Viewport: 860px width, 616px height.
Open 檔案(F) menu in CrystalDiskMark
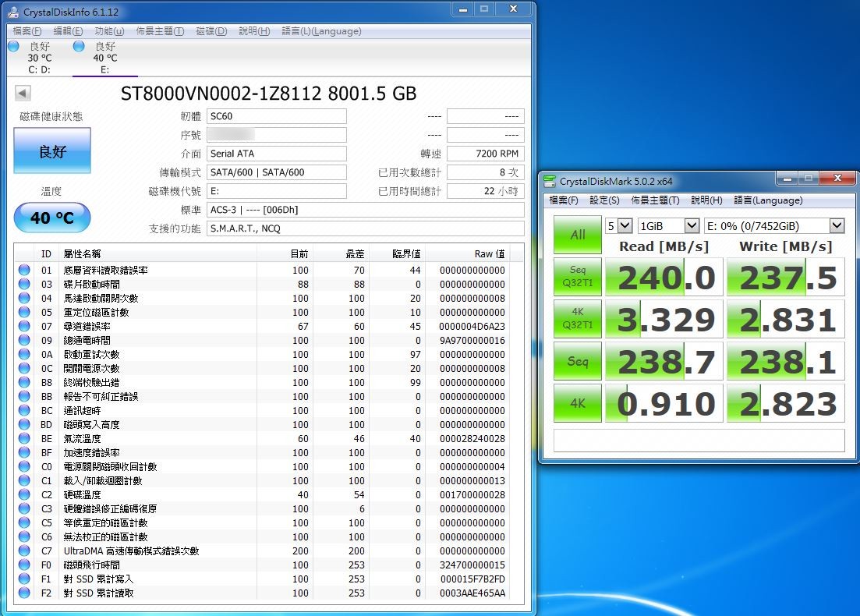click(564, 200)
